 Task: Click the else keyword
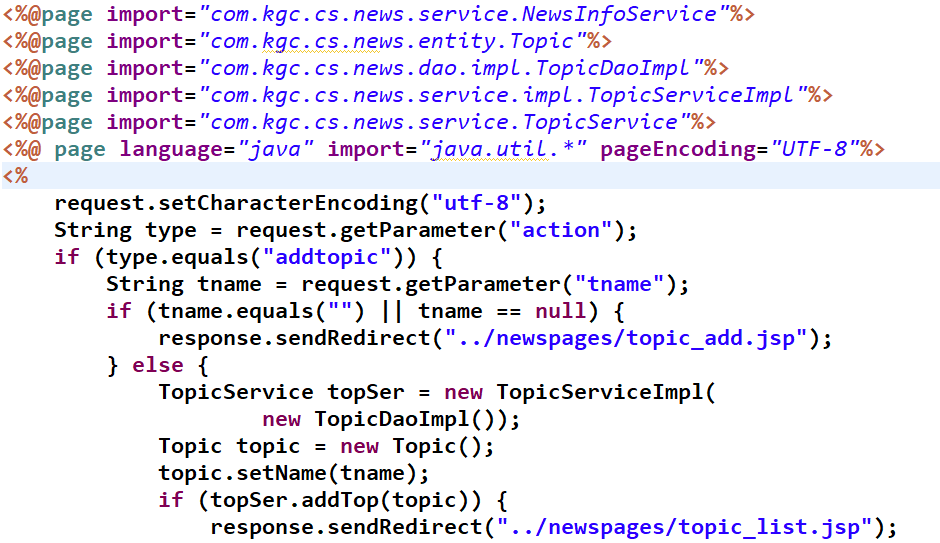point(158,366)
